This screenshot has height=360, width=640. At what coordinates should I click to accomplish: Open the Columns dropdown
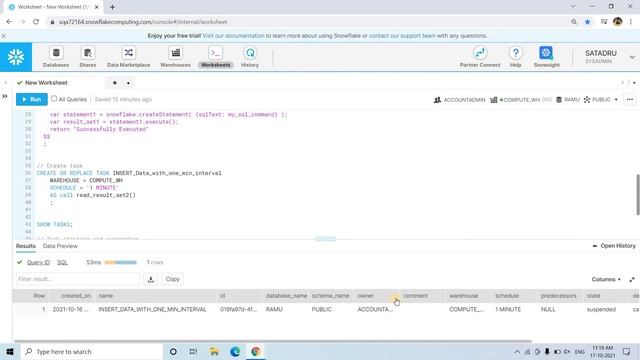tap(606, 280)
